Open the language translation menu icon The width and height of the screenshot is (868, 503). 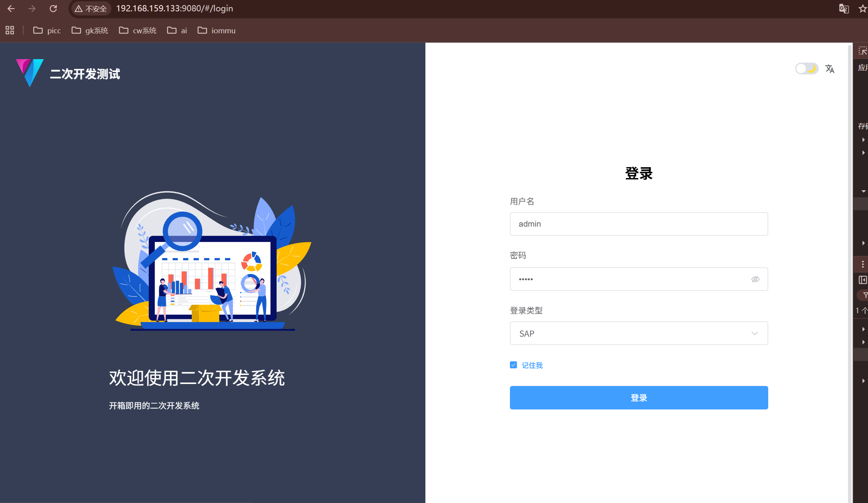tap(830, 69)
